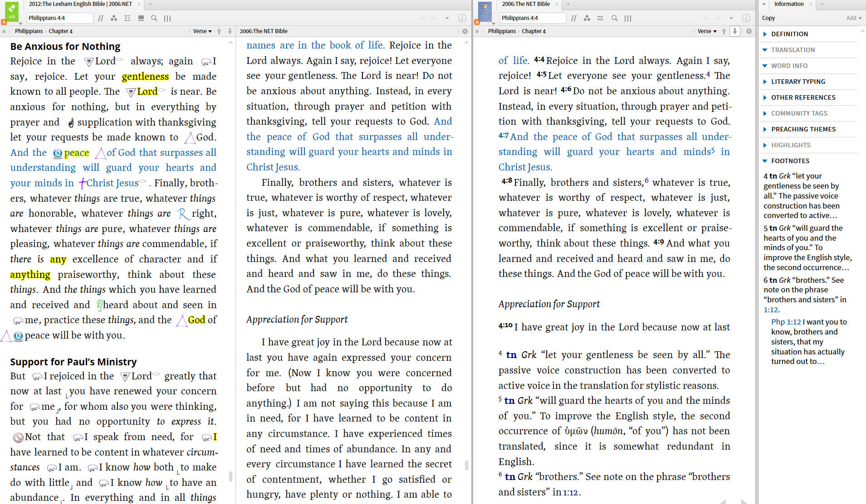Click the Philippians breadcrumb in LEB panel

[29, 31]
